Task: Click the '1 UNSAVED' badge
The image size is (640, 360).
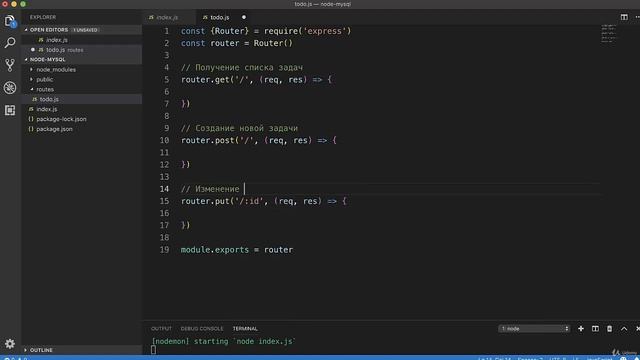Action: (85, 30)
